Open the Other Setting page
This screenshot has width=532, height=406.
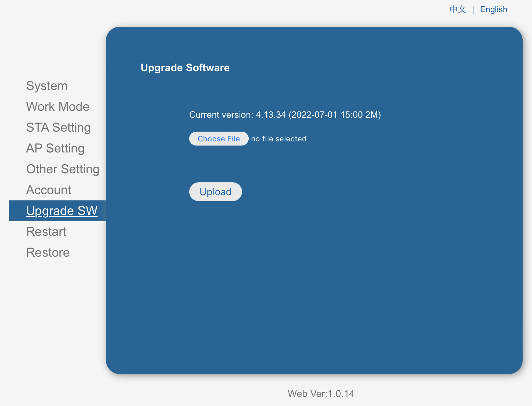[63, 169]
